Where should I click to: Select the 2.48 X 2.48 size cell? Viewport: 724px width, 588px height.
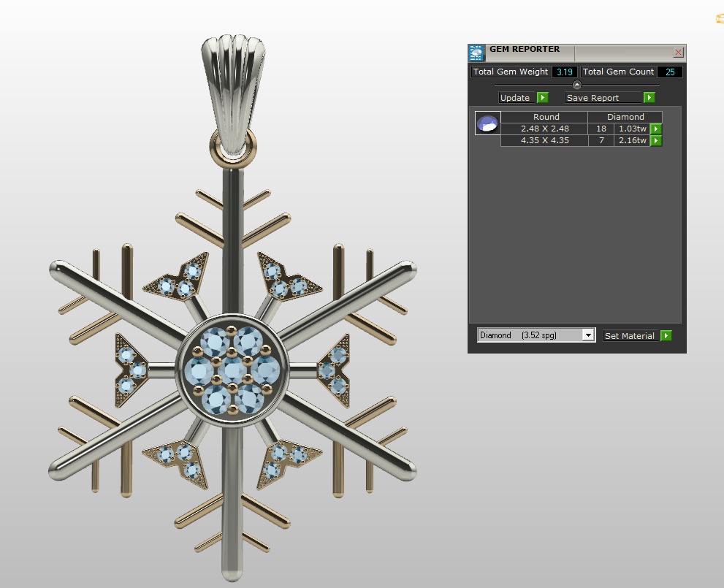point(544,129)
